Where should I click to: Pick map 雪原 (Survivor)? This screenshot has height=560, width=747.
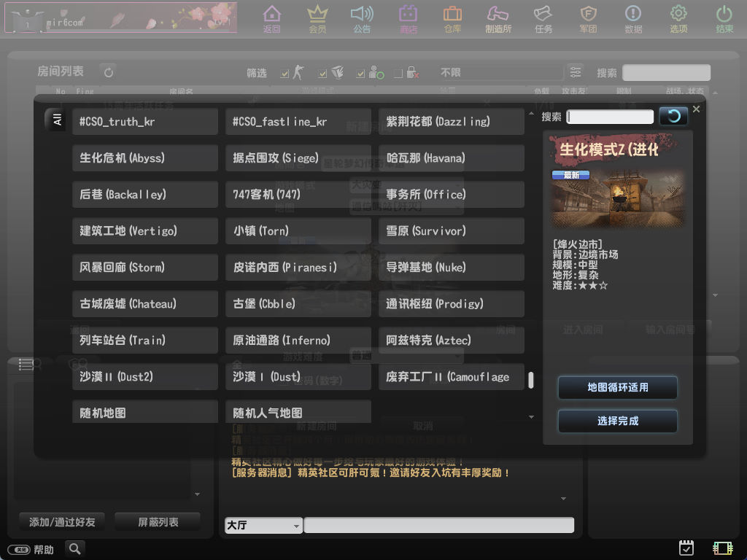pyautogui.click(x=451, y=231)
